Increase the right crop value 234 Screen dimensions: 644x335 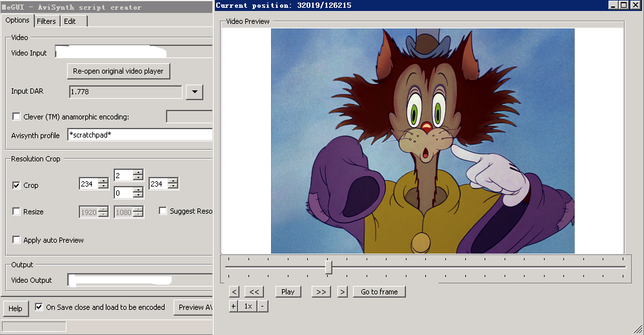(x=174, y=181)
